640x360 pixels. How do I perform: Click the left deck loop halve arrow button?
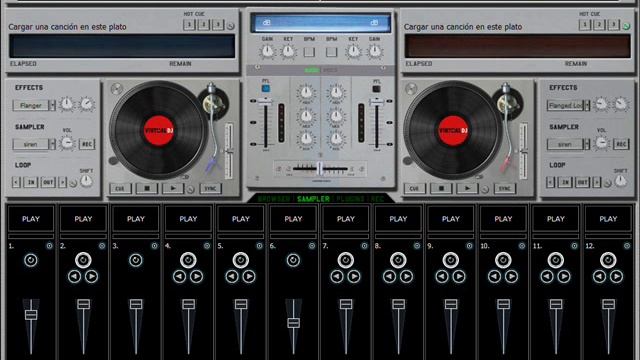point(16,182)
